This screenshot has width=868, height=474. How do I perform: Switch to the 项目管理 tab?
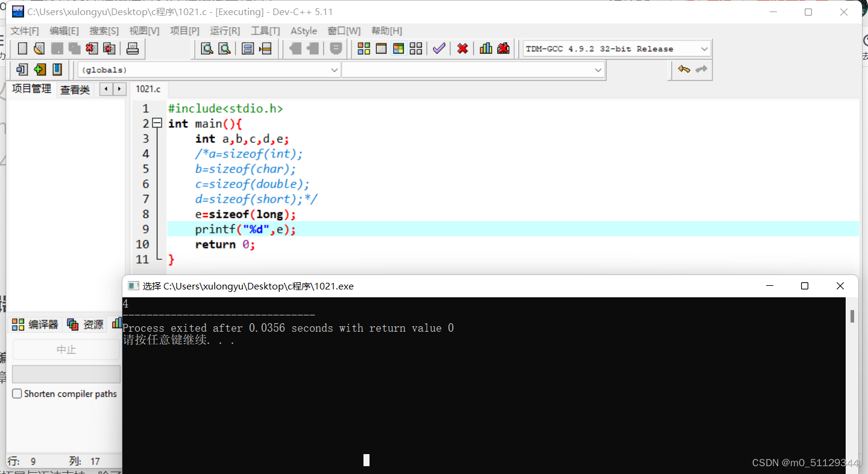31,89
